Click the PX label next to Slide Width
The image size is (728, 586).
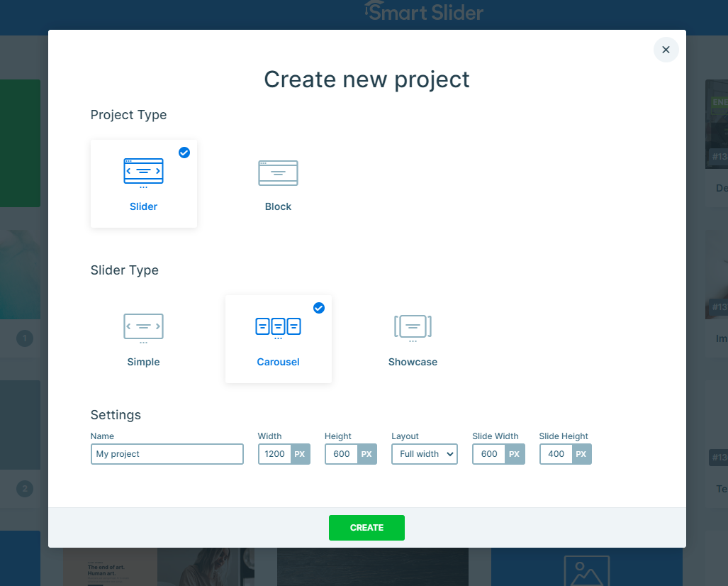[516, 454]
